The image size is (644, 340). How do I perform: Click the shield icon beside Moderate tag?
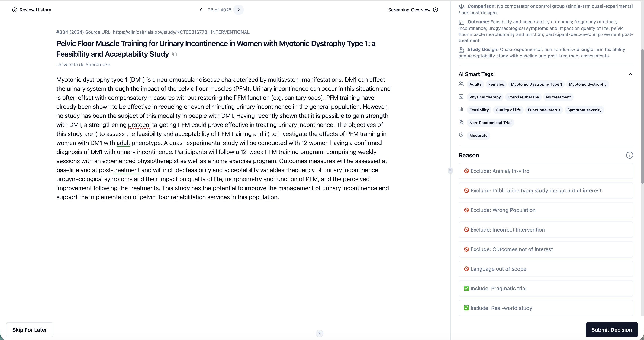(x=461, y=135)
